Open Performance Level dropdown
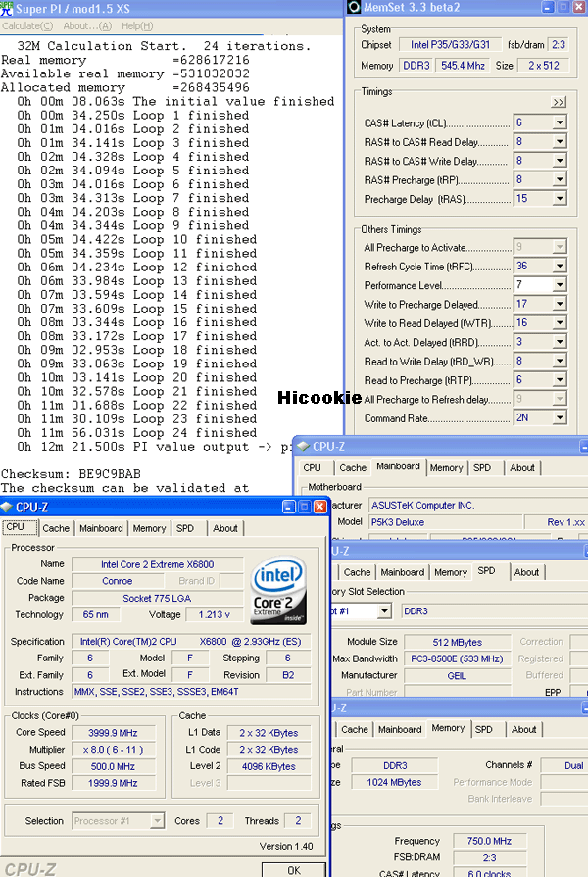 (560, 285)
